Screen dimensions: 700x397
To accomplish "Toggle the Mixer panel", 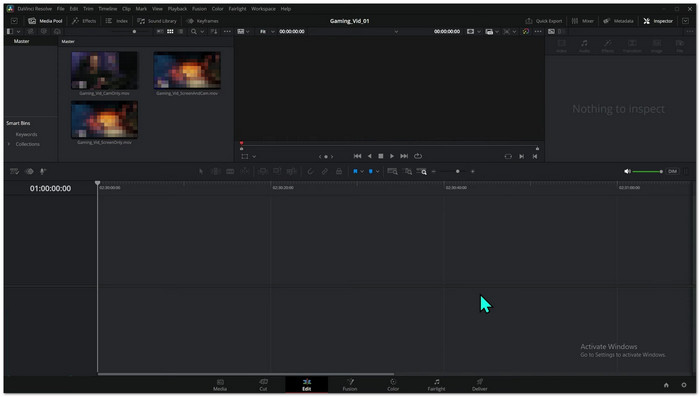I will coord(583,21).
